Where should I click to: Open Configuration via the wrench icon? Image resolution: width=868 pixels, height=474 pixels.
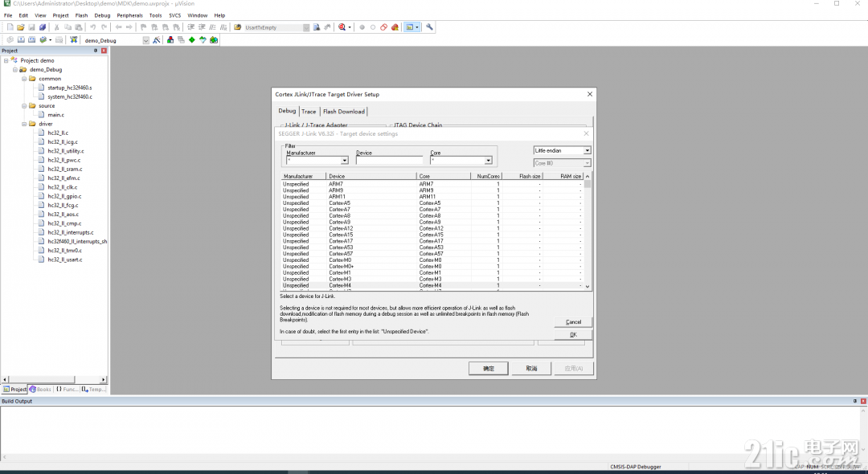click(429, 27)
